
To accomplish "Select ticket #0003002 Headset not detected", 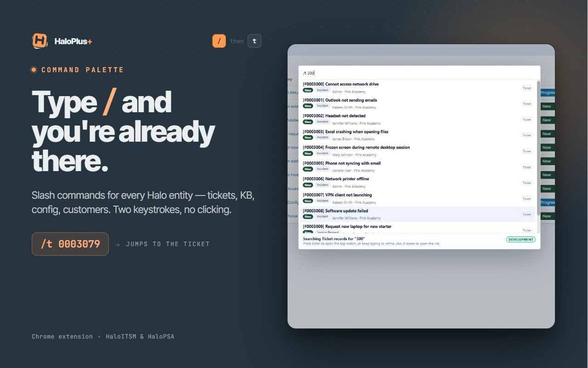I will point(418,119).
